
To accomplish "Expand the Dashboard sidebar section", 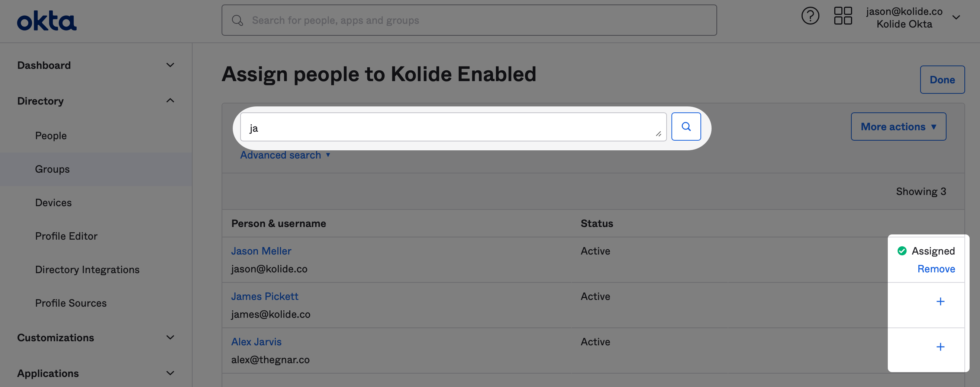I will click(170, 65).
